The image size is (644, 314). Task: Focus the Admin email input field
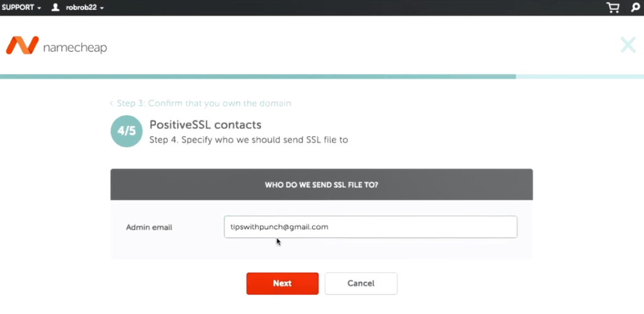point(370,227)
